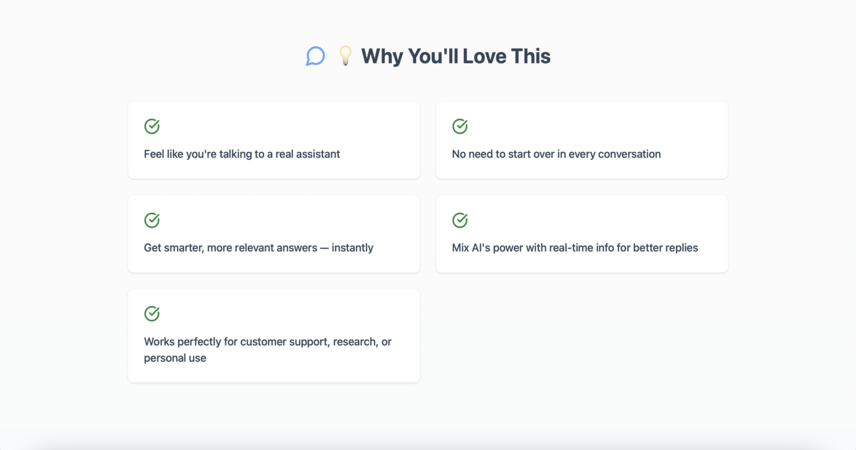Click 'Get smarter, more relevant answers — instantly' text
This screenshot has width=856, height=450.
click(259, 248)
